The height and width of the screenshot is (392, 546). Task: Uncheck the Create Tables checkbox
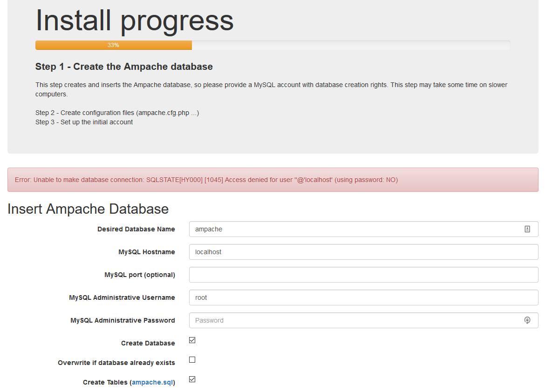[192, 379]
